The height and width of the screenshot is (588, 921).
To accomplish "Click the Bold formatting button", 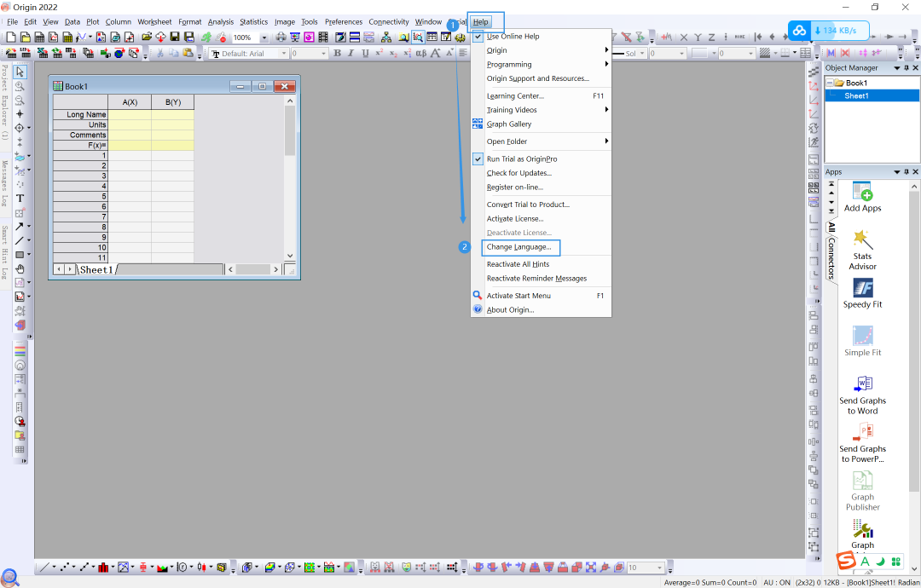I will coord(337,53).
